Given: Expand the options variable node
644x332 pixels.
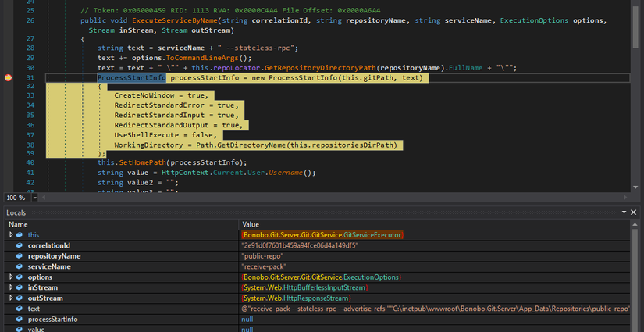Looking at the screenshot, I should [x=10, y=277].
